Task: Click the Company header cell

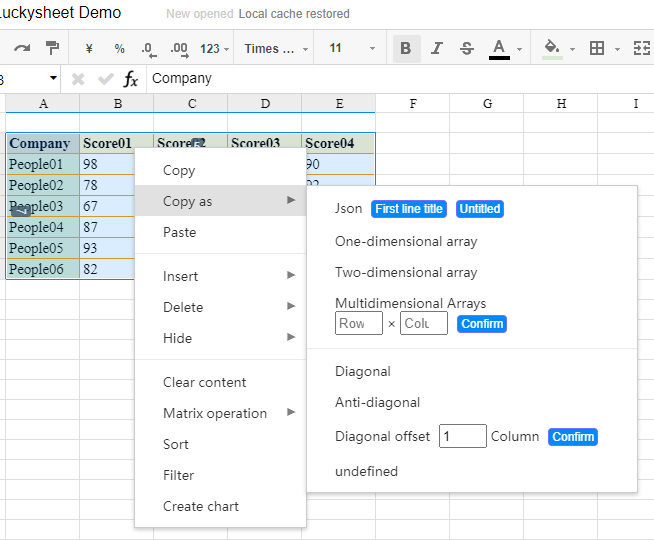Action: 43,143
